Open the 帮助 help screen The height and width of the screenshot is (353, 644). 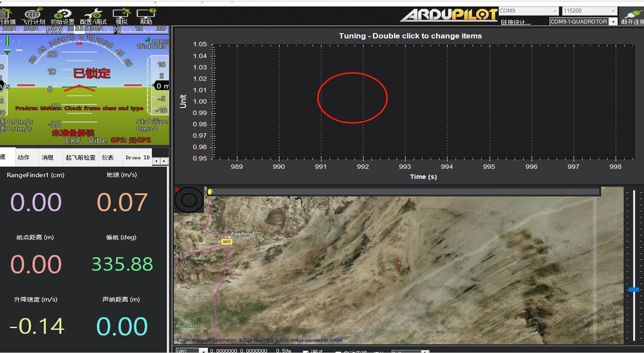pos(146,16)
